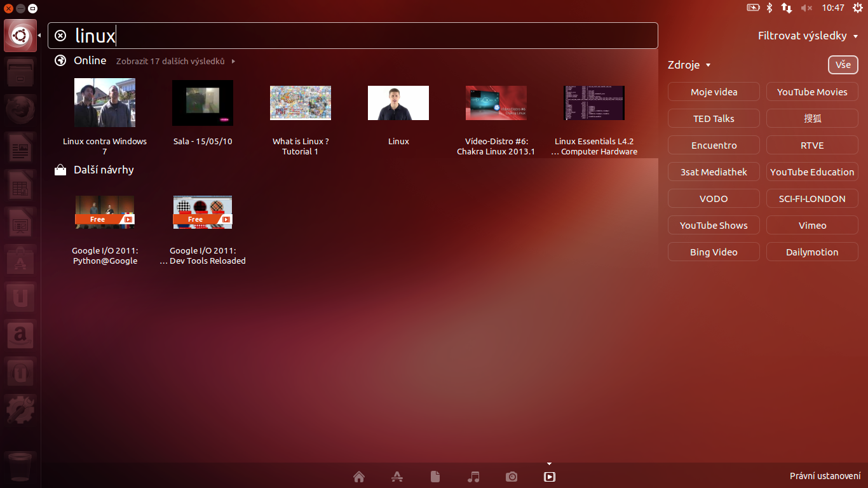Screen dimensions: 868x488
Task: Open the Files & Folders lens icon
Action: [x=435, y=477]
